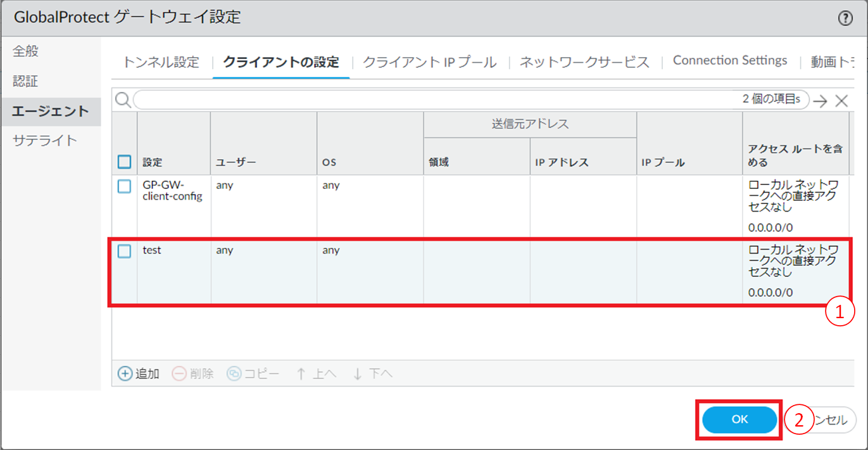Open the ネットワークサービス tab
The width and height of the screenshot is (868, 450).
pyautogui.click(x=584, y=62)
